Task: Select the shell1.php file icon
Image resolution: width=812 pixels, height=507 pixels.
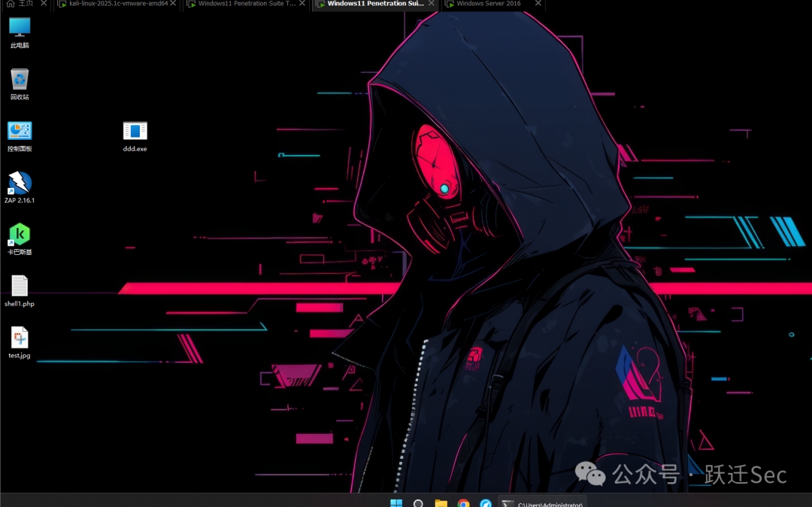Action: click(x=20, y=291)
